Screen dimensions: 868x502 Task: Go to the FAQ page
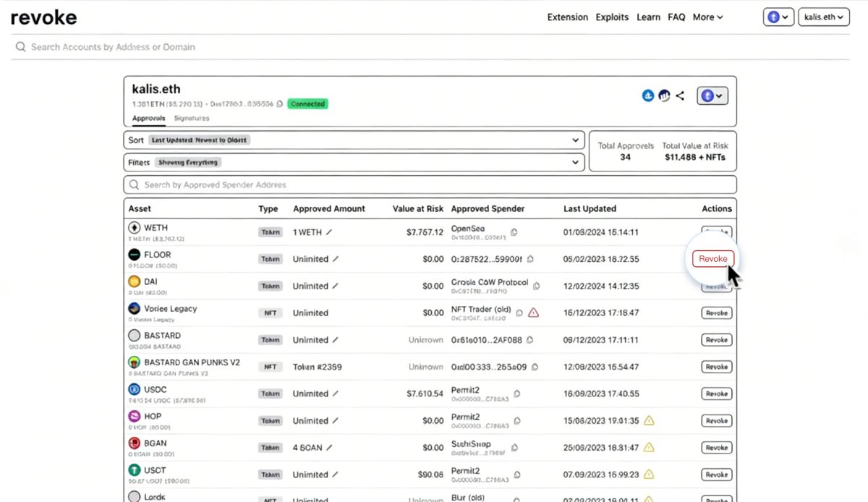click(676, 17)
